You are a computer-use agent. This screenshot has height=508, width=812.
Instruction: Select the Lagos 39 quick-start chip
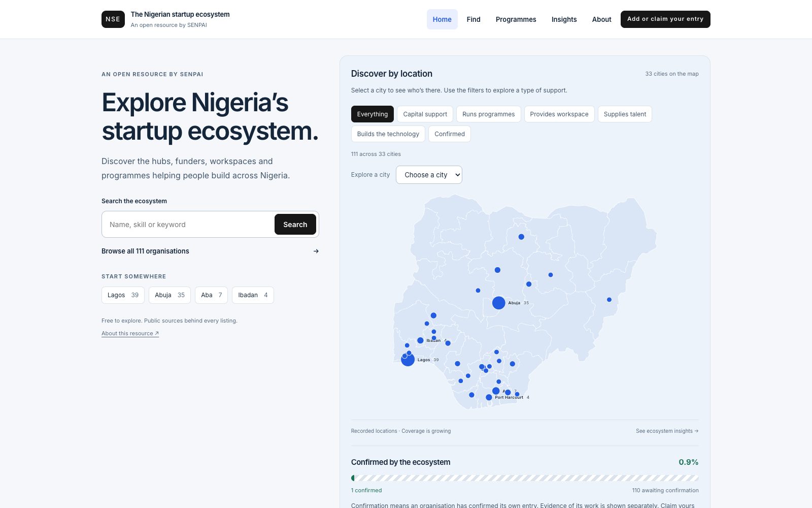(123, 295)
